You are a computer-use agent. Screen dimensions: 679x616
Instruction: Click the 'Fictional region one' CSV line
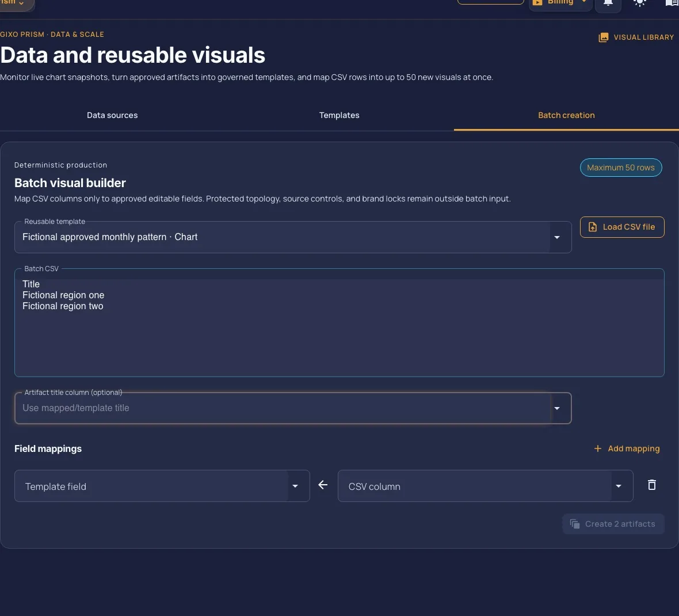(63, 295)
